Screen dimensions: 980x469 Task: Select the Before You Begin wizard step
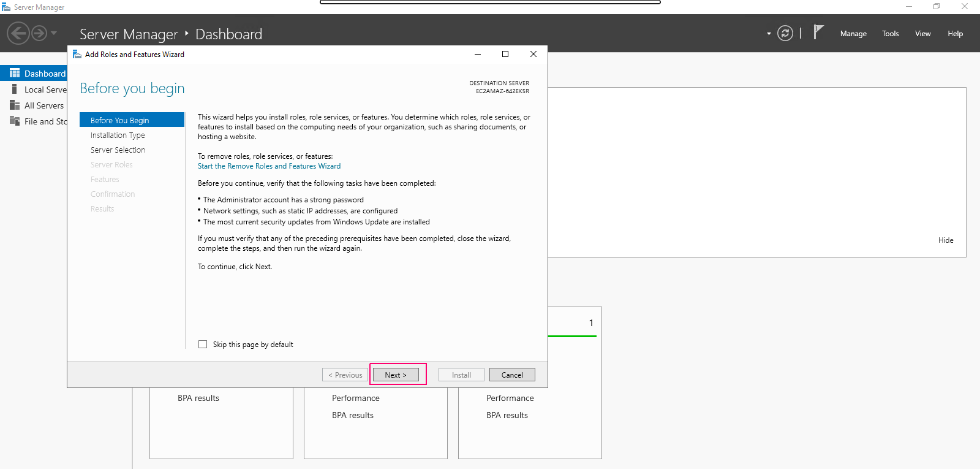[132, 120]
